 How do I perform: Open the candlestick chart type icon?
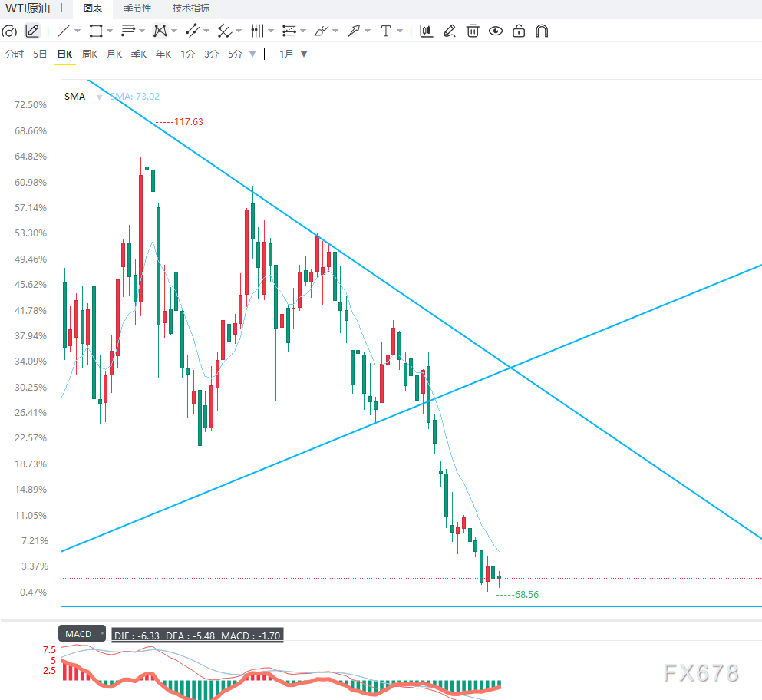coord(426,31)
